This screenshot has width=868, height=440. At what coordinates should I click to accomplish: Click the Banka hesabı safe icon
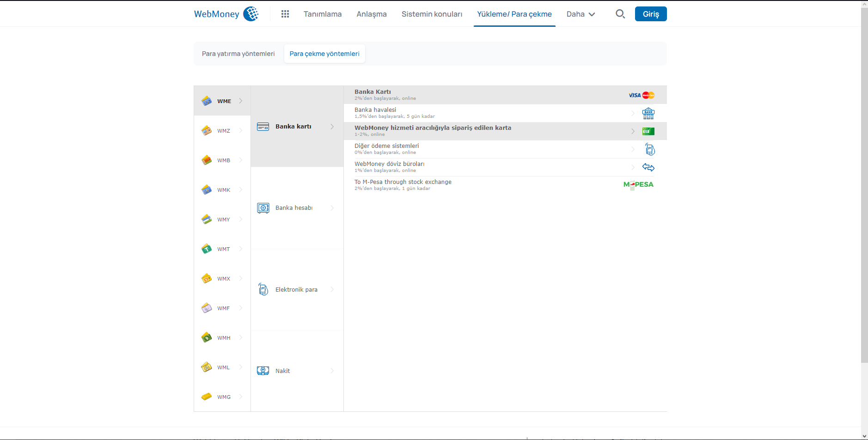tap(263, 208)
